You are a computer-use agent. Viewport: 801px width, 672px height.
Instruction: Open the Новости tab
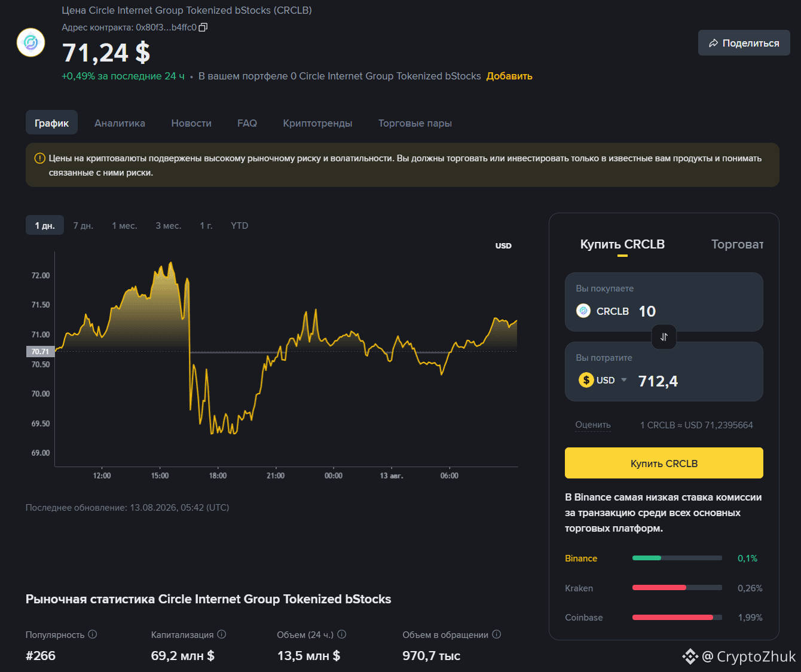tap(191, 123)
